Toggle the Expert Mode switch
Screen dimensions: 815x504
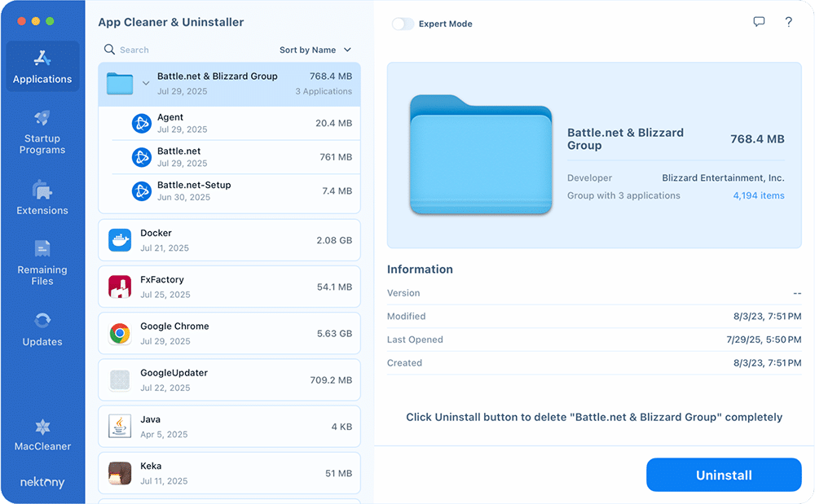[403, 24]
